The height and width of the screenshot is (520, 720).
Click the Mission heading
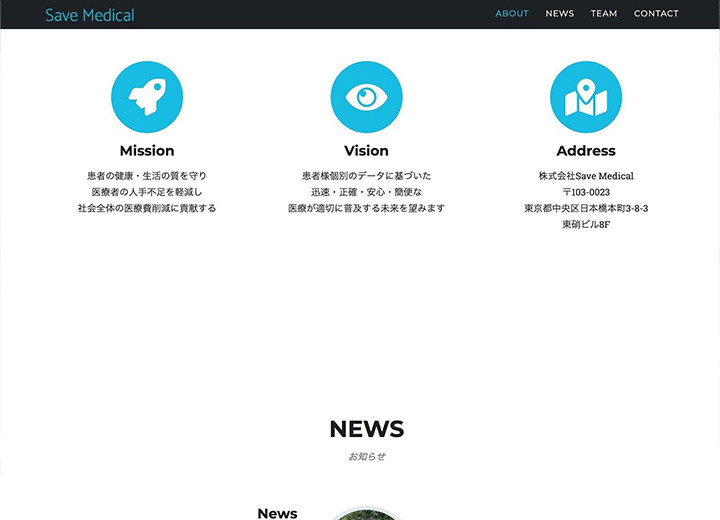pyautogui.click(x=147, y=151)
